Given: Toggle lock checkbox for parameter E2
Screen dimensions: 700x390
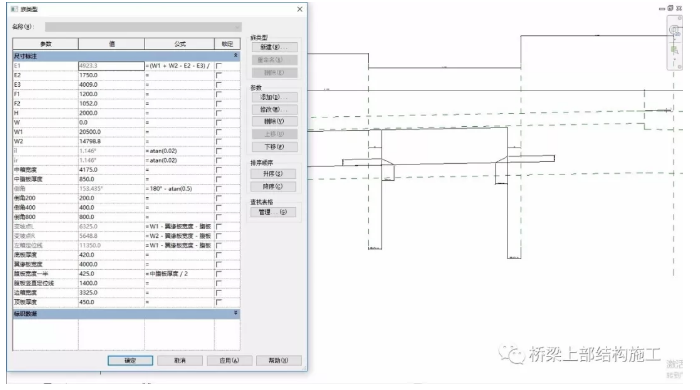Looking at the screenshot, I should click(x=219, y=75).
